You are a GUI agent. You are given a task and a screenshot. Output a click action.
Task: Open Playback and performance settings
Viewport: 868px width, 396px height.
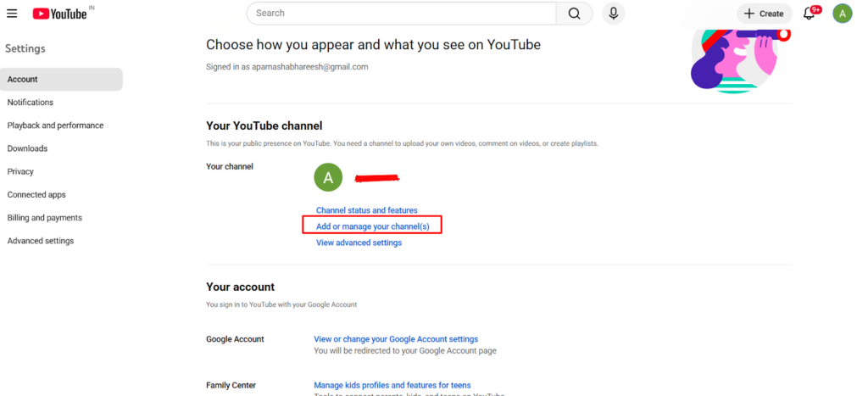[x=55, y=125]
